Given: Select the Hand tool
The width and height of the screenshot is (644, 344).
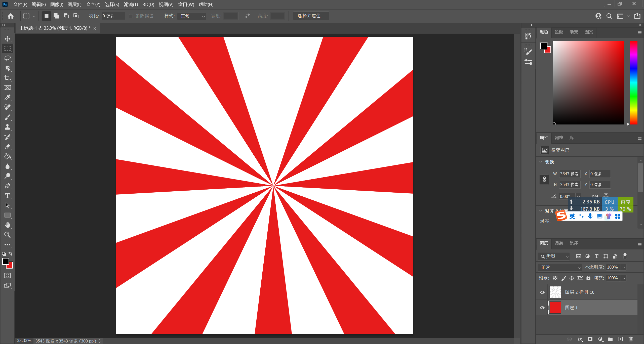Looking at the screenshot, I should coord(8,225).
